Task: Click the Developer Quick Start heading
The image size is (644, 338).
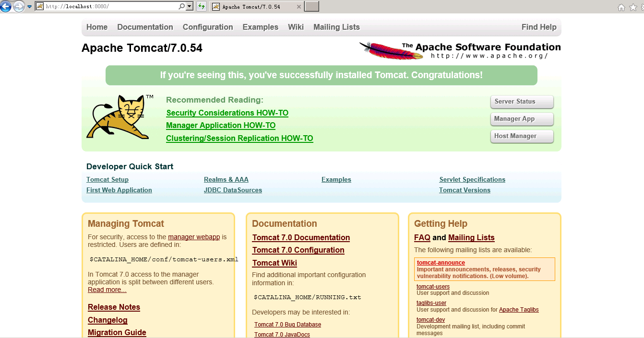Action: [x=130, y=167]
